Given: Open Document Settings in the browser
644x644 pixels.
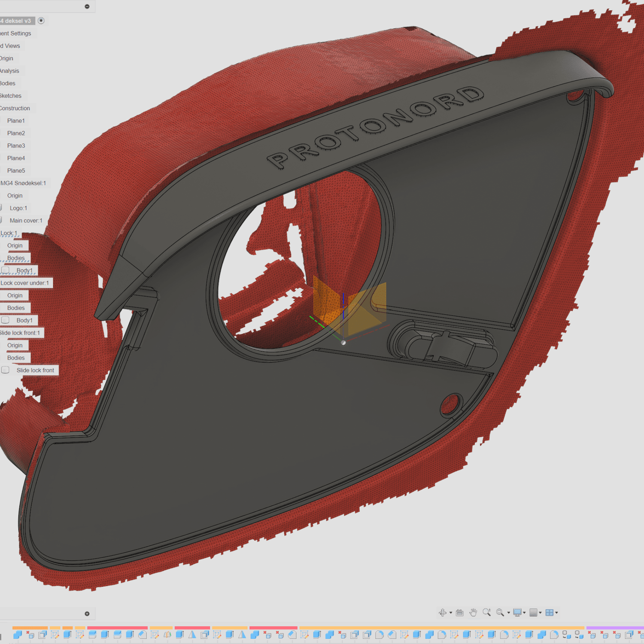Looking at the screenshot, I should pyautogui.click(x=15, y=33).
